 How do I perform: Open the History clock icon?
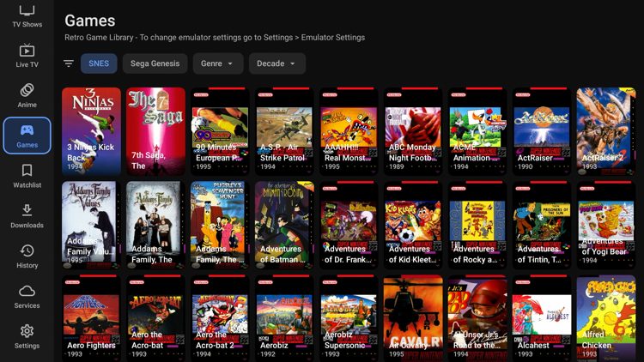coord(27,250)
